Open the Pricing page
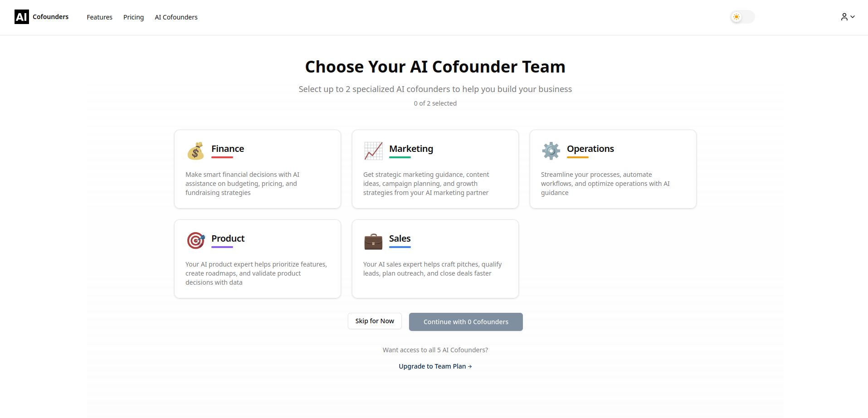The image size is (868, 418). tap(133, 17)
